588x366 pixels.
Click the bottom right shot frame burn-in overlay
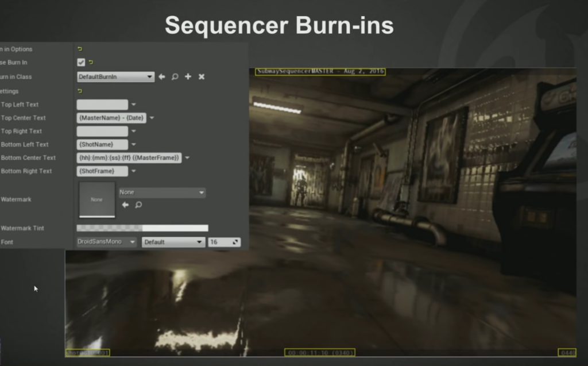pos(567,352)
